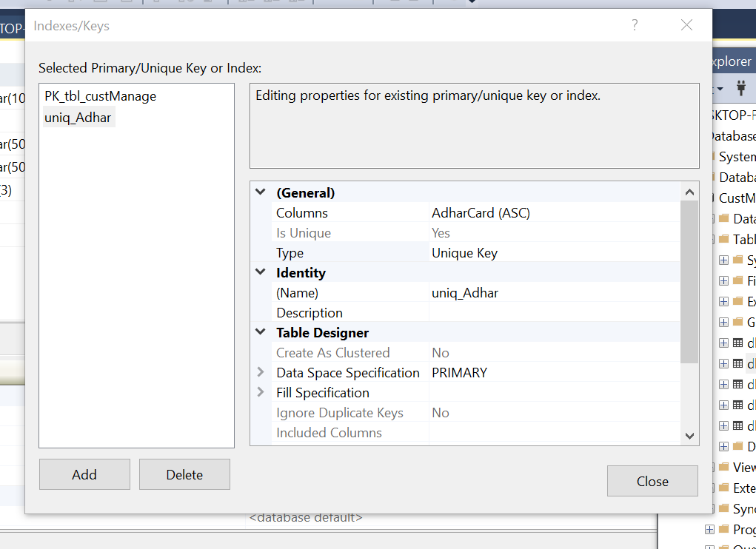Click the Programmability folder icon
756x549 pixels.
pyautogui.click(x=725, y=529)
